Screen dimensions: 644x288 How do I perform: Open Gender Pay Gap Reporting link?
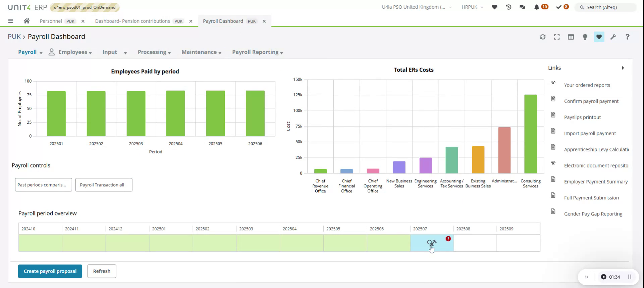[x=593, y=214]
